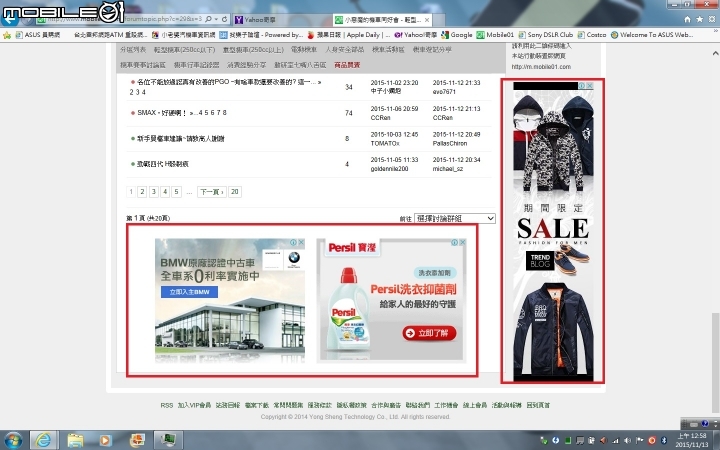Open the 輕型機車(250cc以下) forum section

(x=184, y=50)
